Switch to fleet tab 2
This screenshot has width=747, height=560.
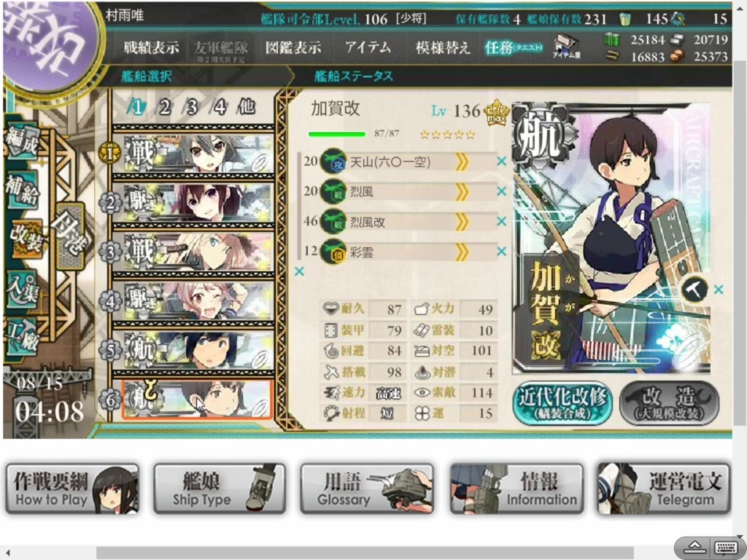[165, 107]
